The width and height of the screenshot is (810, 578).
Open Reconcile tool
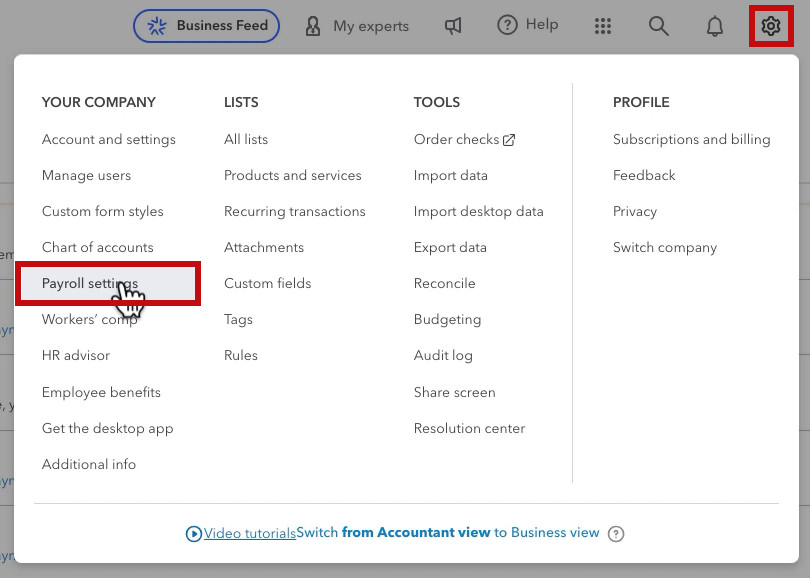point(444,283)
